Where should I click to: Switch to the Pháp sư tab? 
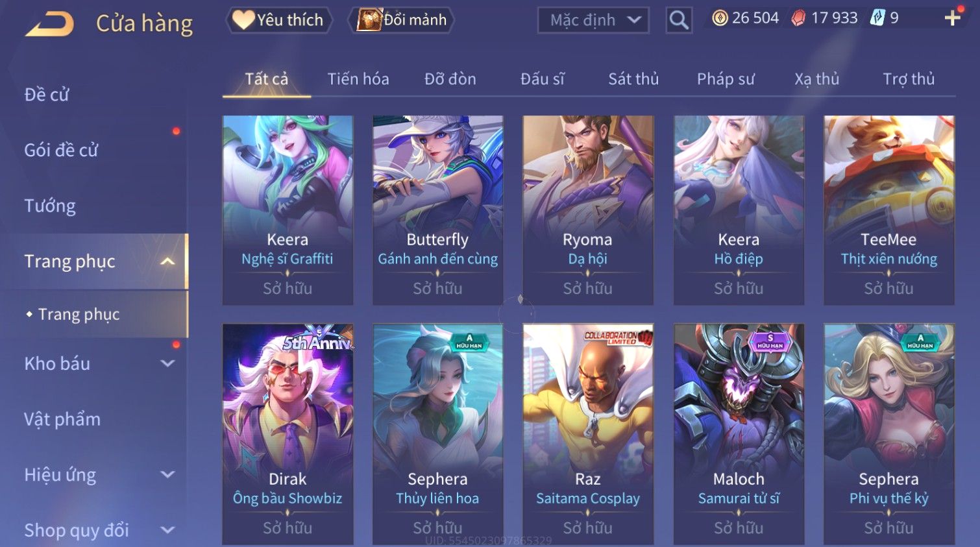[726, 79]
